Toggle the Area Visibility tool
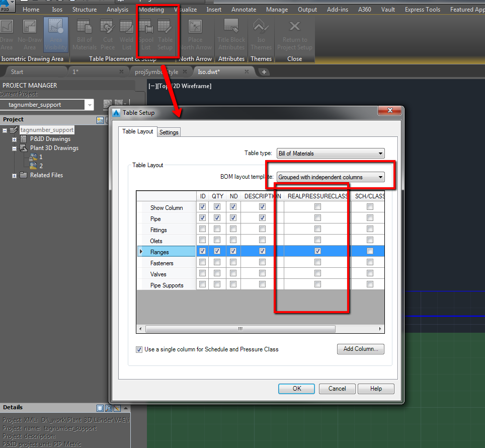 [55, 34]
